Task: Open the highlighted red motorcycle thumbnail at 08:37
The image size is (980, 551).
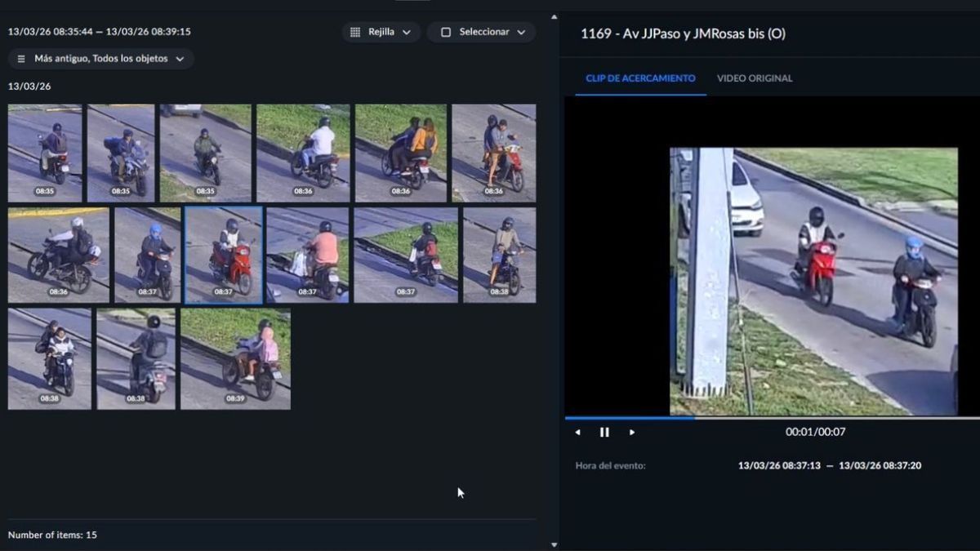Action: click(224, 254)
